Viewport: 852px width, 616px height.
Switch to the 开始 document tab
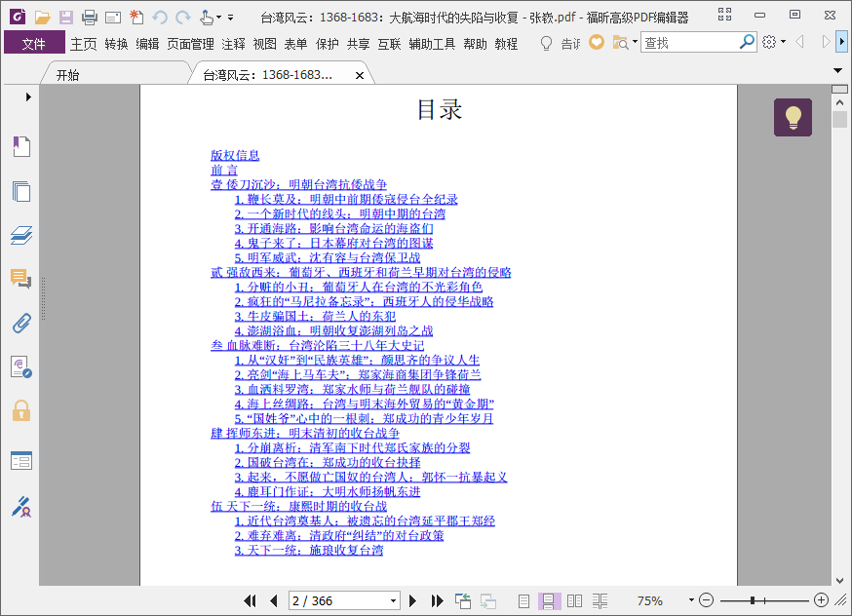(67, 75)
